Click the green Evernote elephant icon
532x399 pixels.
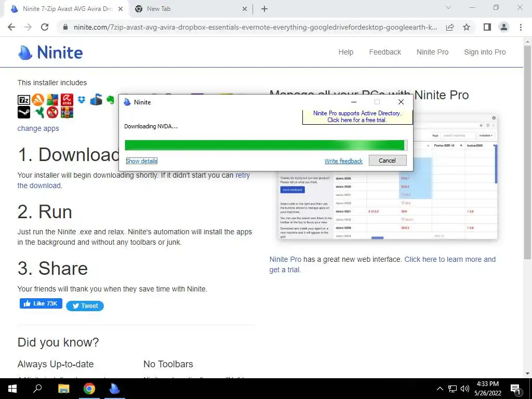[x=110, y=100]
